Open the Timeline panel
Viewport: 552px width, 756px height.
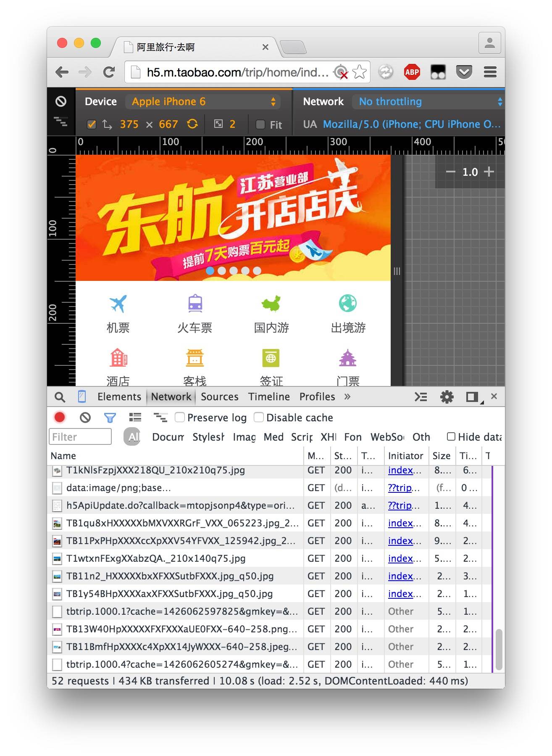click(269, 397)
